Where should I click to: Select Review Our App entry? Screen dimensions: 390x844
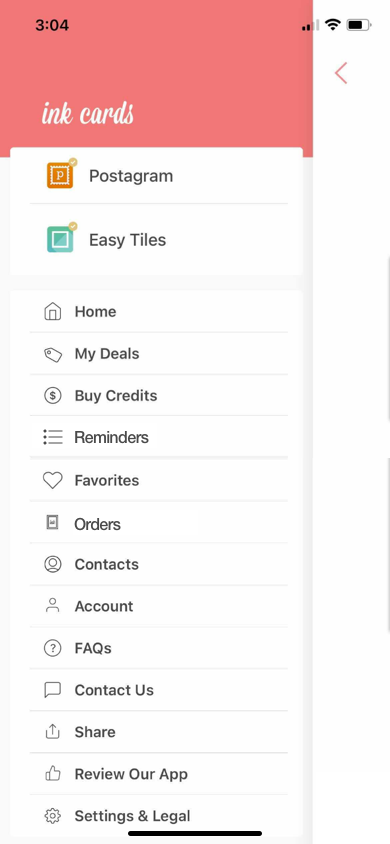[159, 774]
